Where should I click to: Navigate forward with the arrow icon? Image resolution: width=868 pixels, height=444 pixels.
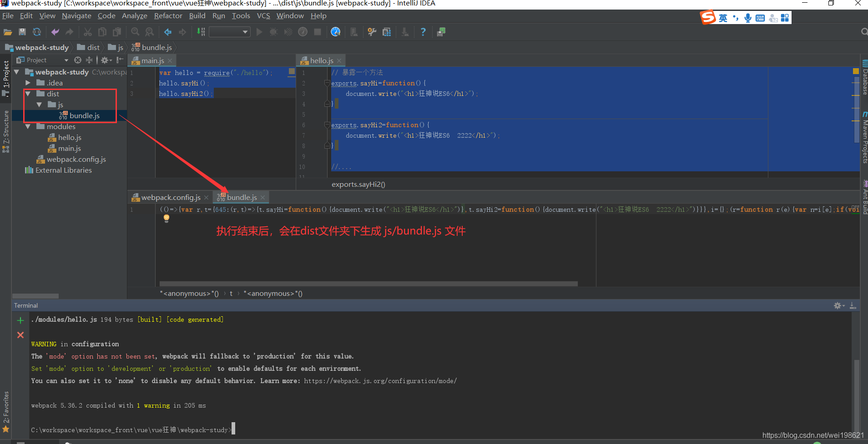182,32
